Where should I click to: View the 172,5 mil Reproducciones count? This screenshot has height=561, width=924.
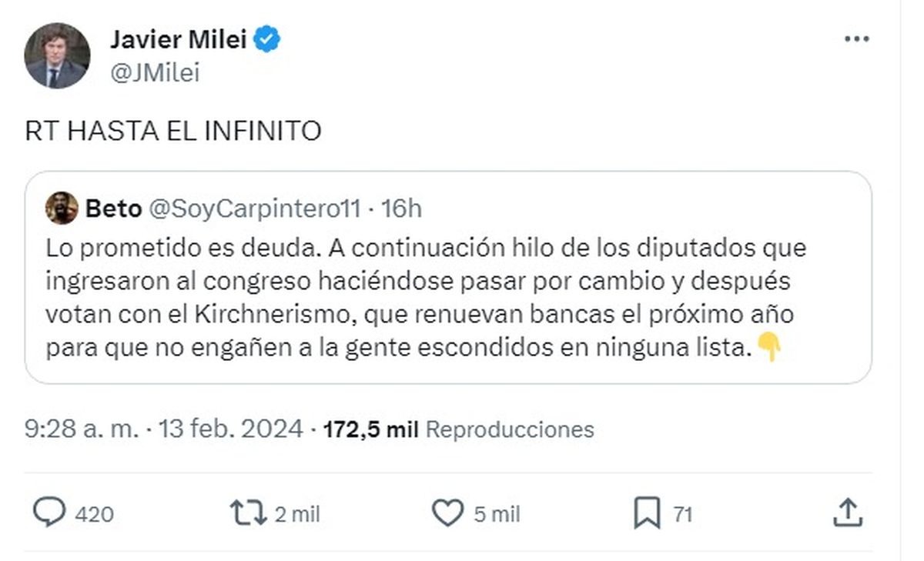(459, 429)
